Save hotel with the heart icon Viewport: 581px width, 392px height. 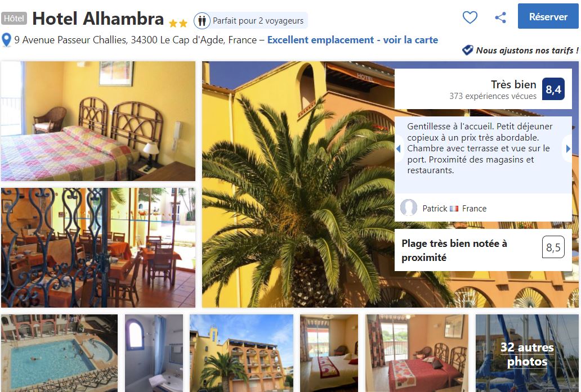tap(470, 17)
